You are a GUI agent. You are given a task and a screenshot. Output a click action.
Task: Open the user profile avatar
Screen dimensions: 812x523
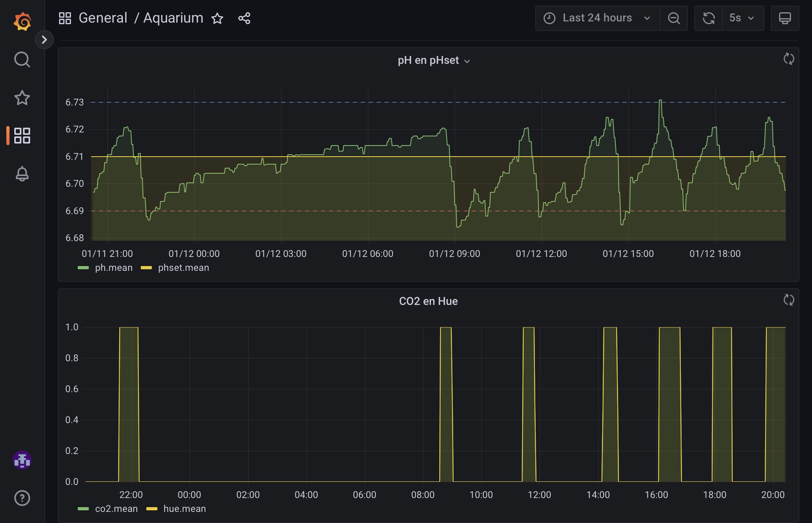pos(22,460)
